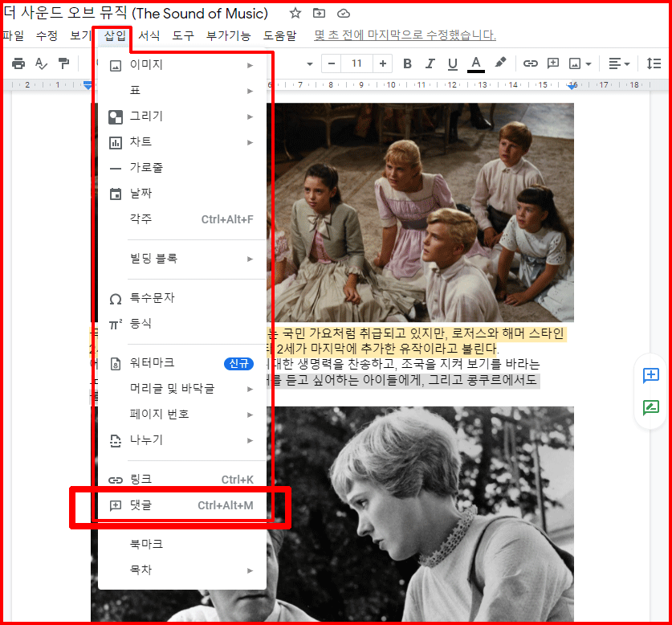Viewport: 672px width, 625px height.
Task: Expand the 목차 table of contents submenu
Action: pyautogui.click(x=182, y=570)
